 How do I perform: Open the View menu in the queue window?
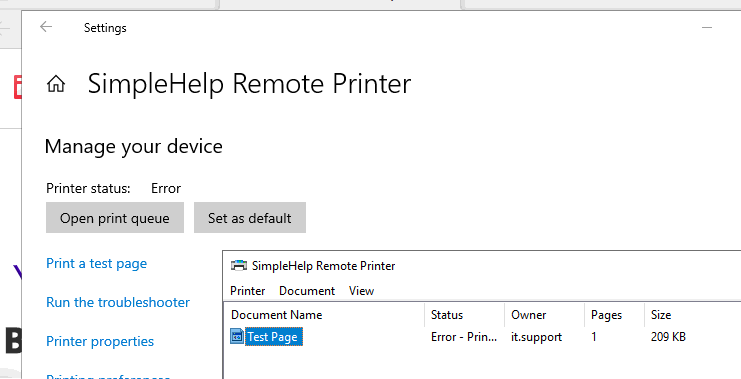coord(362,291)
